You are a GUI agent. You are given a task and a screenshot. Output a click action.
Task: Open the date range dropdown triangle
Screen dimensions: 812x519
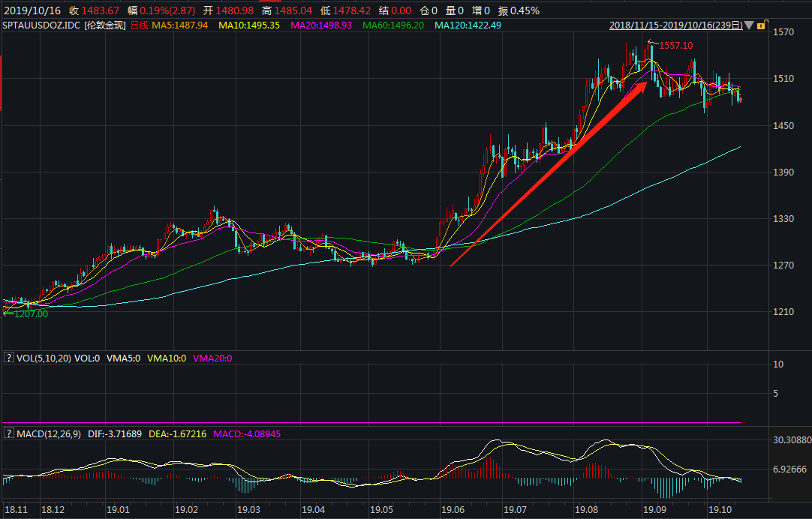(748, 25)
